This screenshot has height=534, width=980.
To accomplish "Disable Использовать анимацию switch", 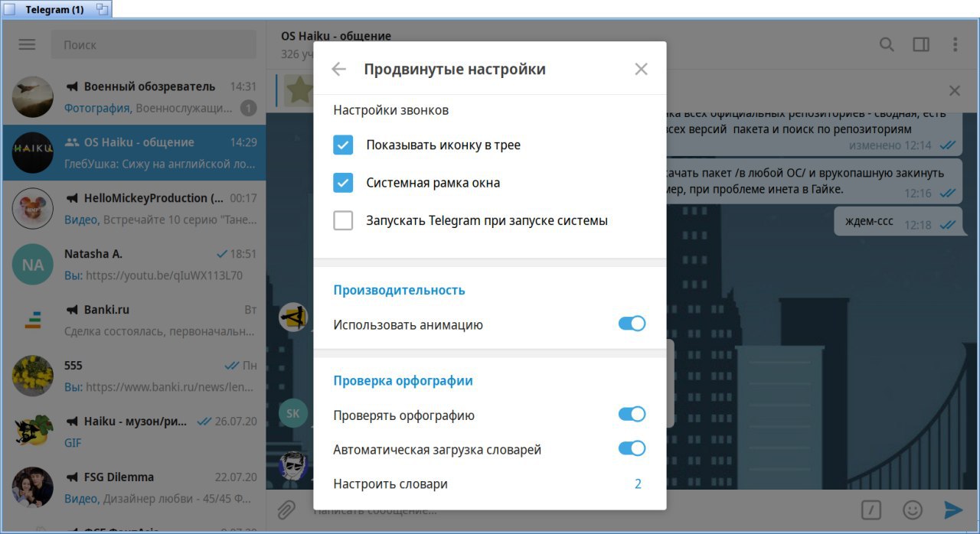I will coord(632,324).
